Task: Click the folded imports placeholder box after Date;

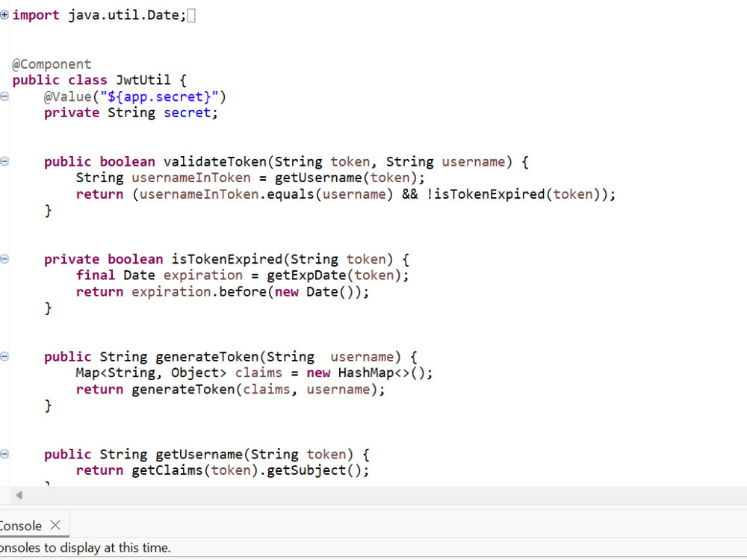Action: (x=191, y=16)
